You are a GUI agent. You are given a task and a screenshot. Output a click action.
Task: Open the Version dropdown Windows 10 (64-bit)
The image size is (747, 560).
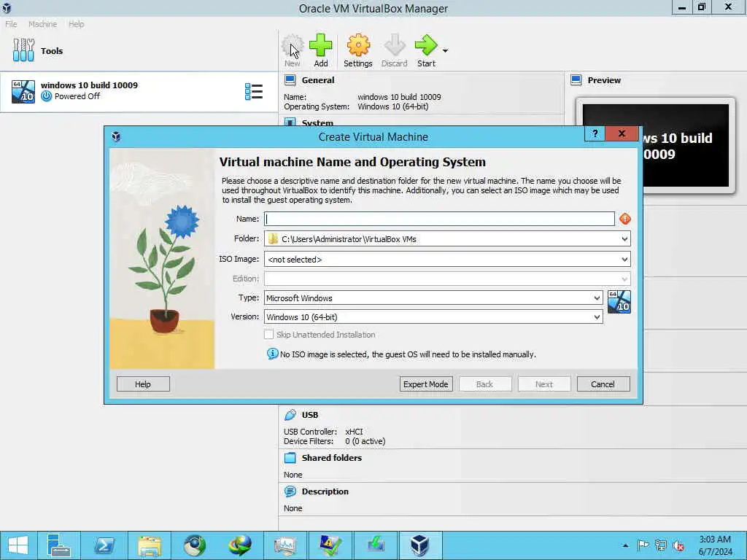pos(433,317)
